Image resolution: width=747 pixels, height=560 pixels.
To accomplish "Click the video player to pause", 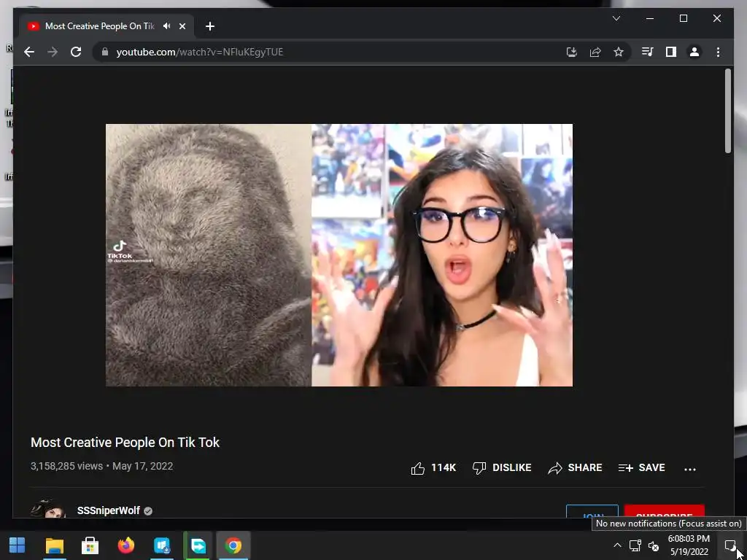I will (339, 255).
